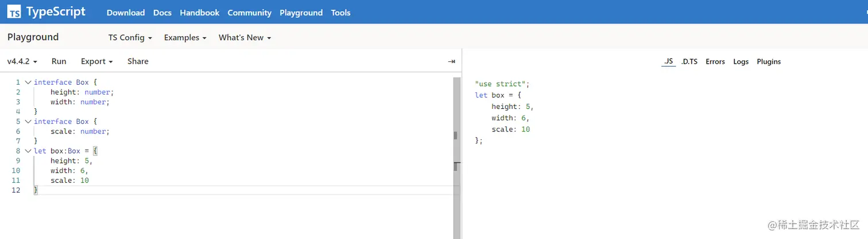
Task: Open the Tools page
Action: (340, 13)
